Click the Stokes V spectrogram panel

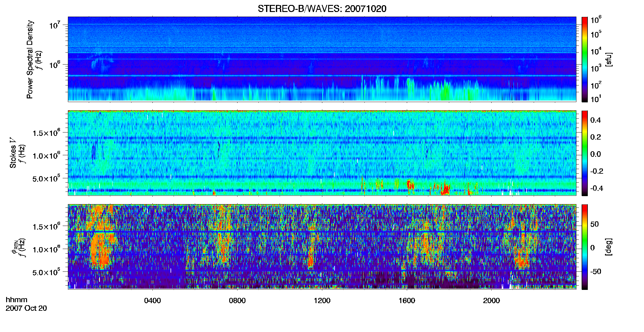tap(322, 153)
